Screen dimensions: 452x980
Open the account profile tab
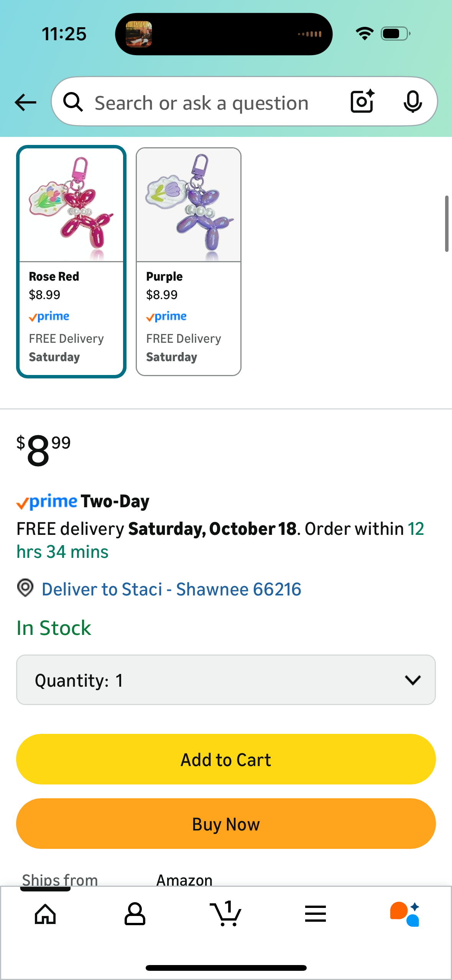point(135,914)
